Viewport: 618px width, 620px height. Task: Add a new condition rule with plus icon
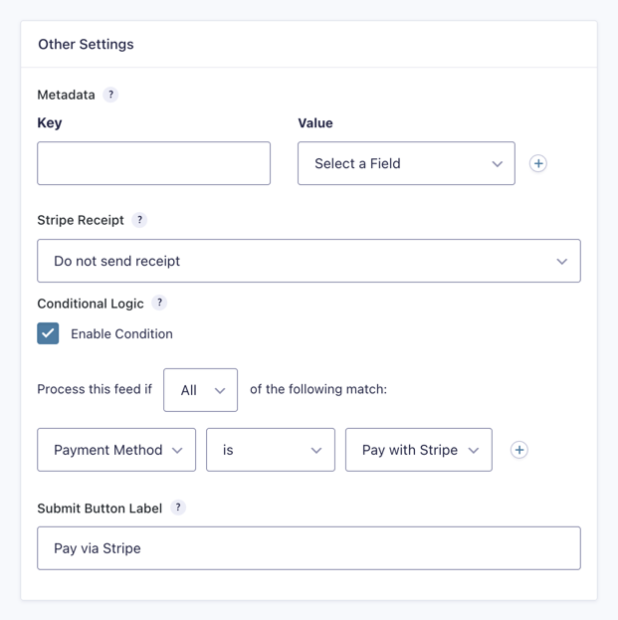519,450
